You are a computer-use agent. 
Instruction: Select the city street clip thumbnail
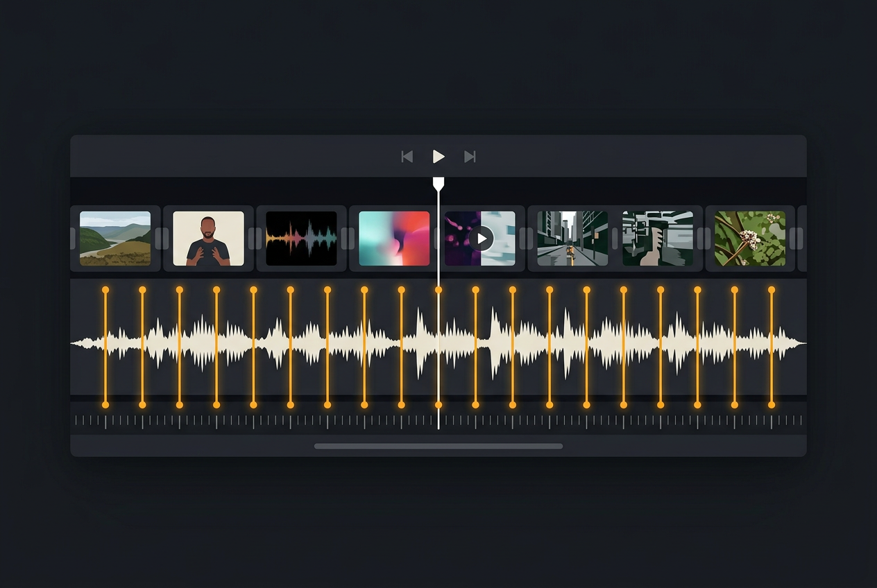[x=572, y=239]
